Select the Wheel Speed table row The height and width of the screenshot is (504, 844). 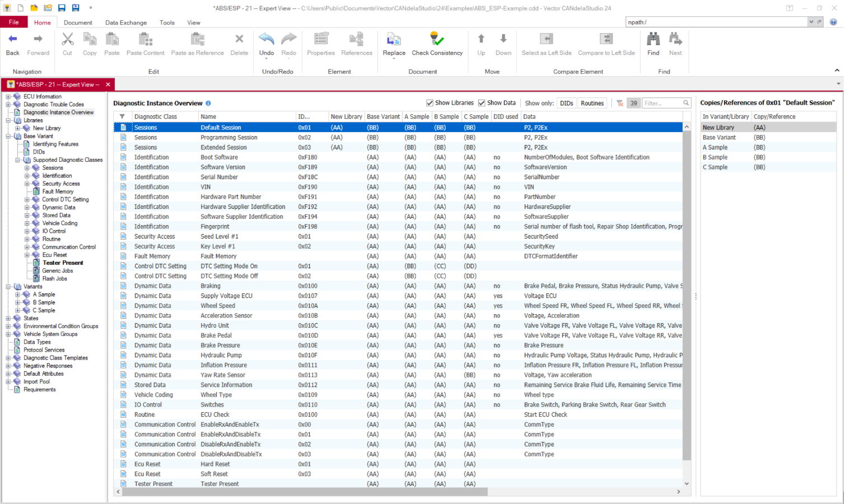pyautogui.click(x=398, y=306)
